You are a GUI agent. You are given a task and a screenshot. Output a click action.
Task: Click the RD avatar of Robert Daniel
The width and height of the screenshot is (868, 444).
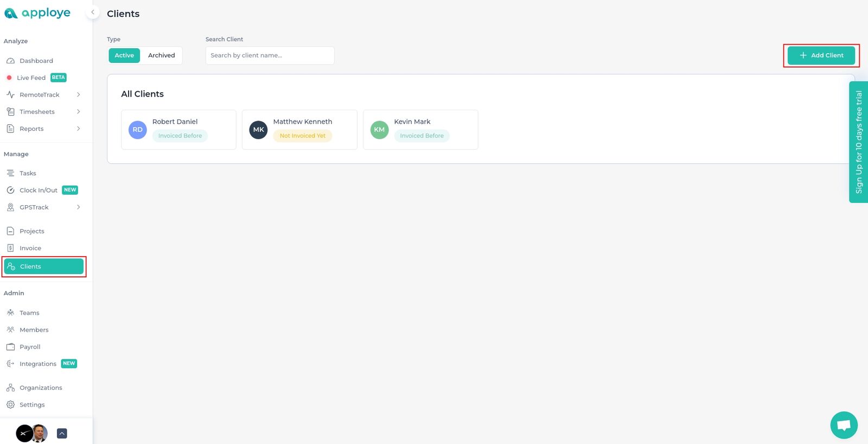point(138,130)
